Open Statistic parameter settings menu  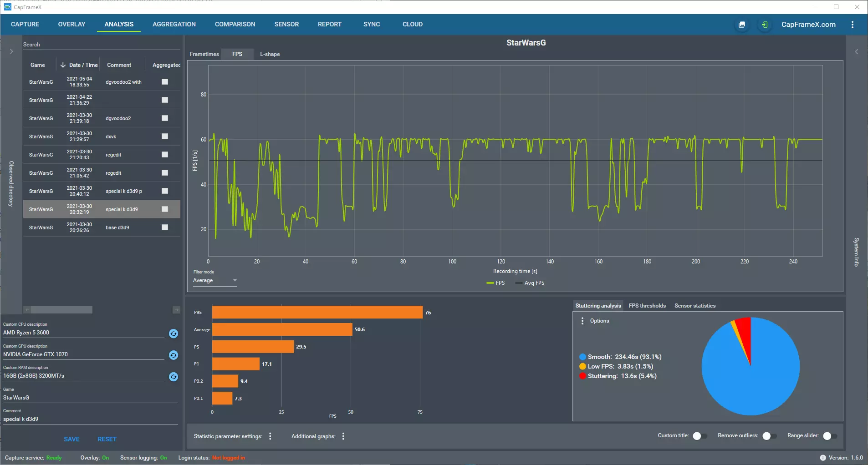(x=271, y=436)
